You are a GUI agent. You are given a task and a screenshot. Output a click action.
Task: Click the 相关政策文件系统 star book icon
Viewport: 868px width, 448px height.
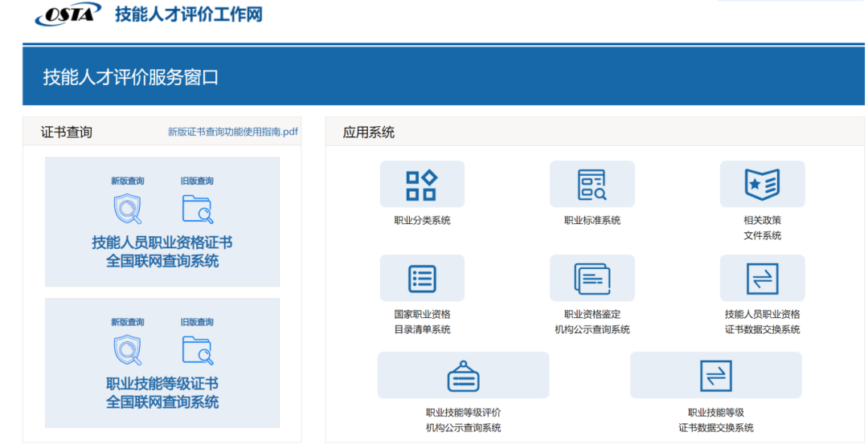(x=762, y=185)
